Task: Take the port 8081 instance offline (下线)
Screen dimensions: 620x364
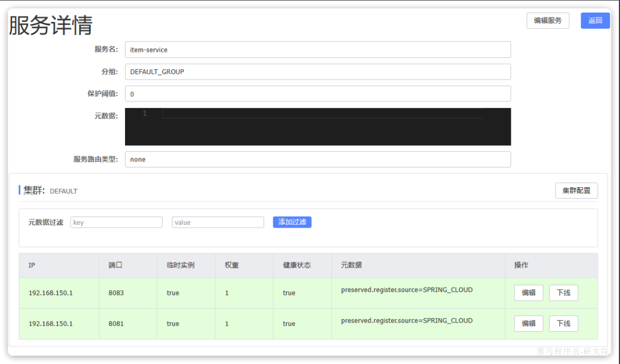Action: click(x=563, y=324)
